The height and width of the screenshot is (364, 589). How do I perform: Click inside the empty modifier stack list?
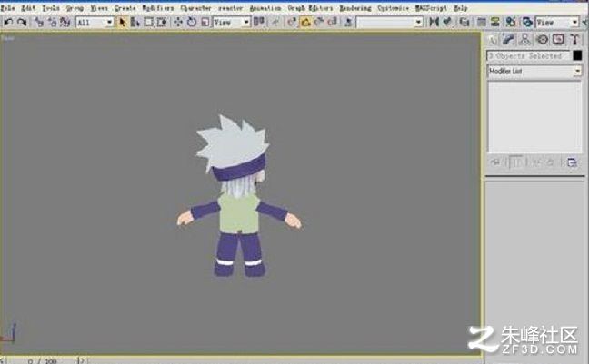point(534,117)
